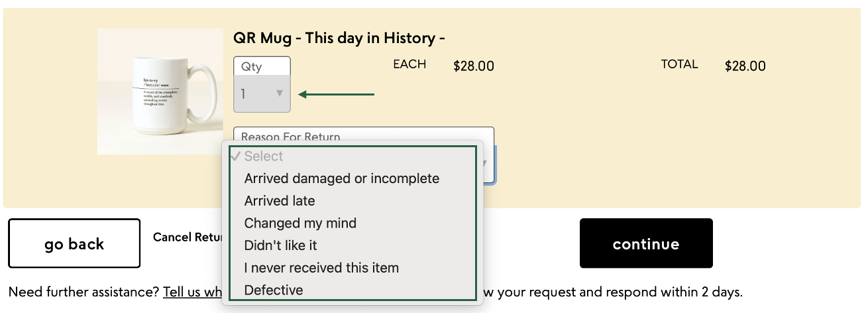Open the quantity select showing 1
Screen dimensions: 868x313
pos(262,94)
